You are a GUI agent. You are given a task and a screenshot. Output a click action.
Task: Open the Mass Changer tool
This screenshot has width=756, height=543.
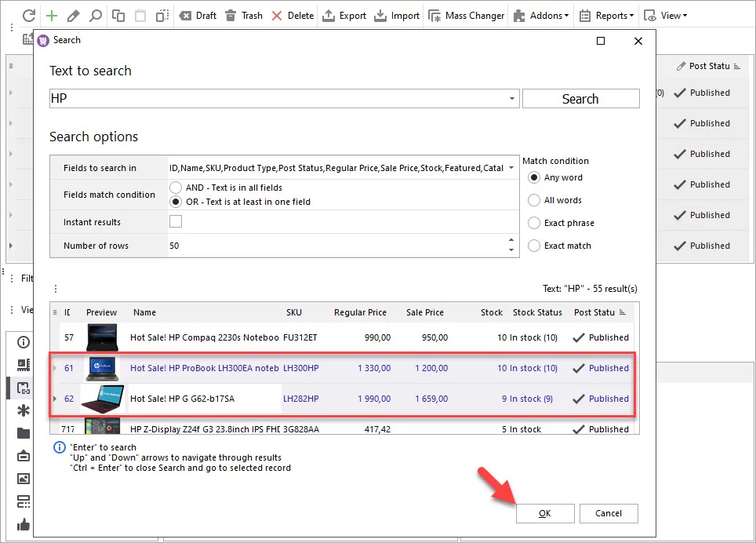click(467, 16)
